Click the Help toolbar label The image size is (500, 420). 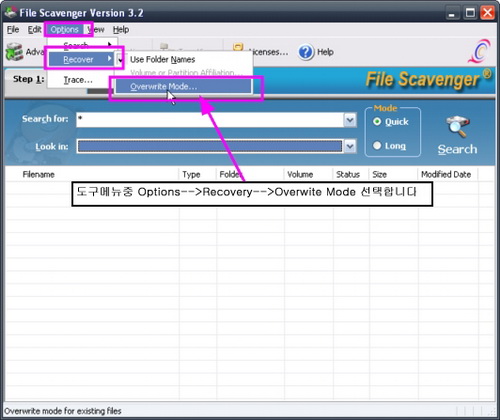(325, 52)
